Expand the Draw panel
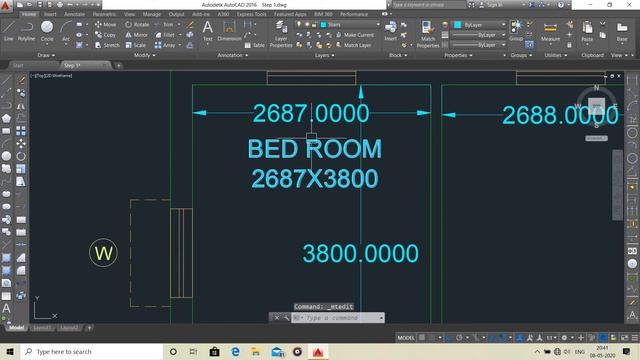This screenshot has width=640, height=360. pyautogui.click(x=46, y=55)
